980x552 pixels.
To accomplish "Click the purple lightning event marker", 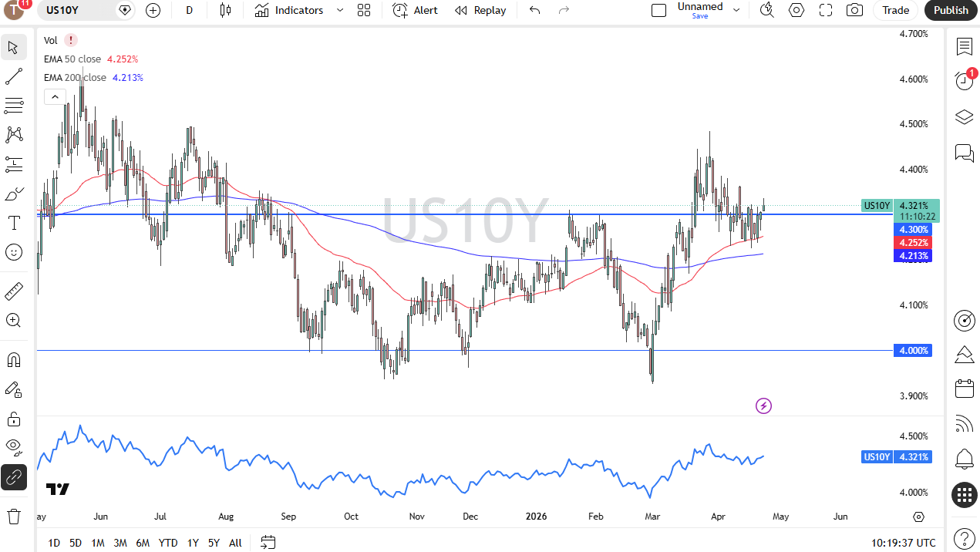I will 763,406.
